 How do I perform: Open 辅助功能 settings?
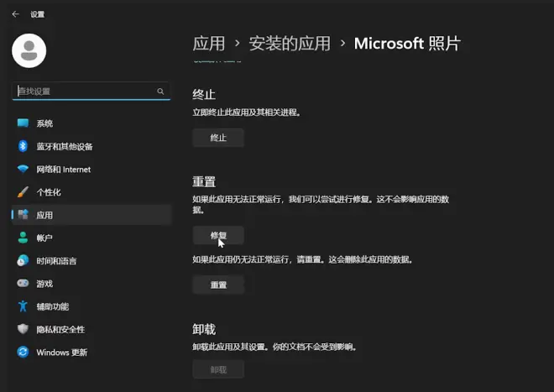click(91, 306)
